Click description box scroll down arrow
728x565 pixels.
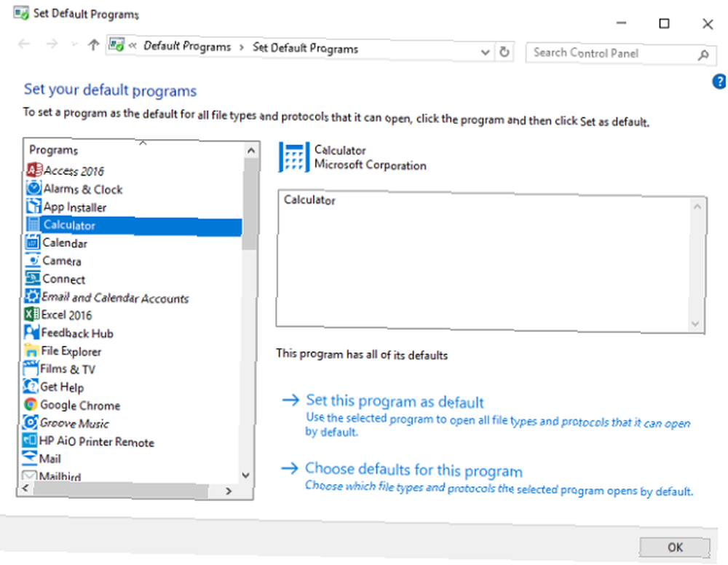[695, 323]
